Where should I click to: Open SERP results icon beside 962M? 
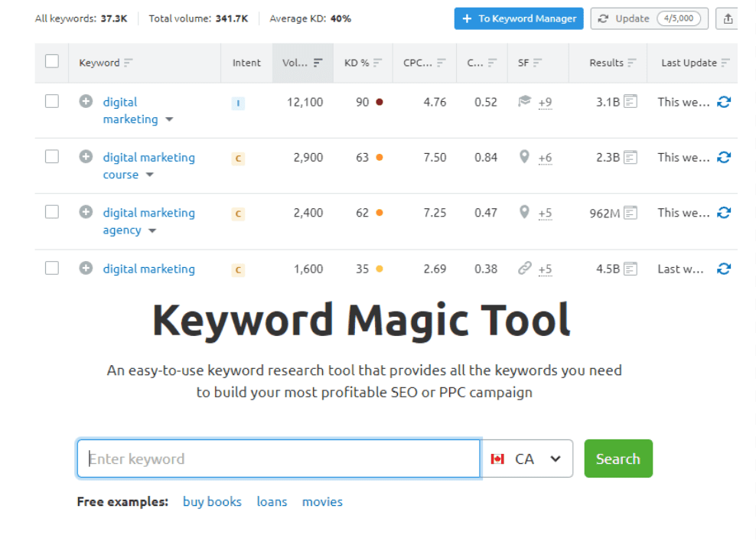631,212
